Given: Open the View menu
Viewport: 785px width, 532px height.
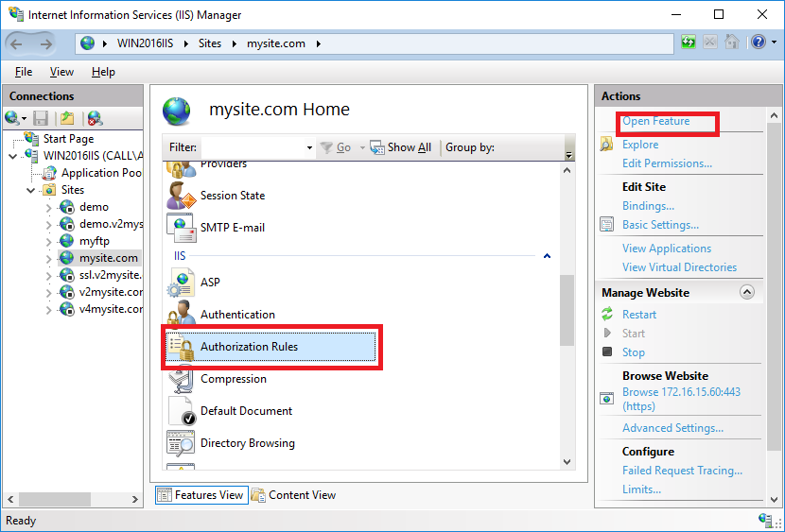Looking at the screenshot, I should (61, 72).
